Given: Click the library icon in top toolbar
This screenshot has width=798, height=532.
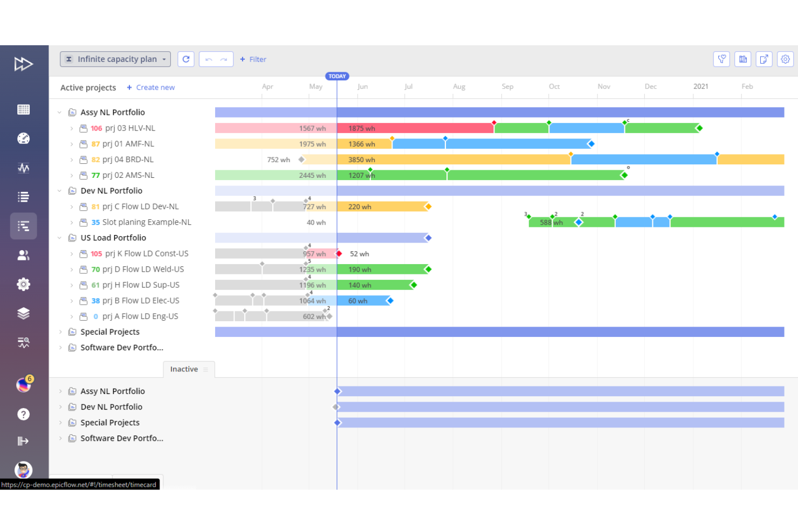Looking at the screenshot, I should pyautogui.click(x=742, y=59).
